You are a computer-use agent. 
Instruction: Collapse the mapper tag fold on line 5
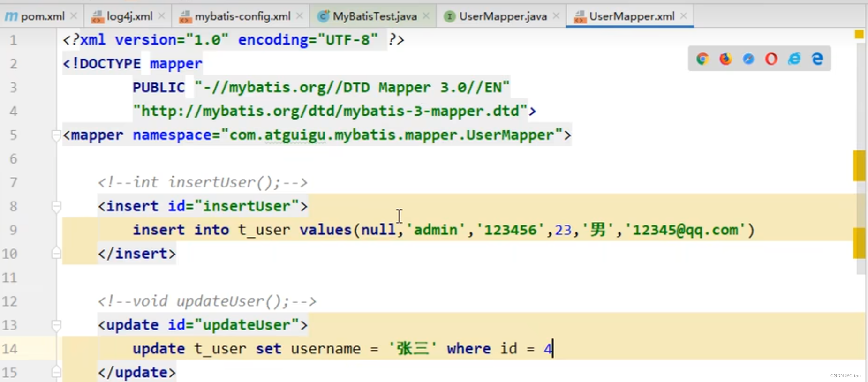[56, 135]
